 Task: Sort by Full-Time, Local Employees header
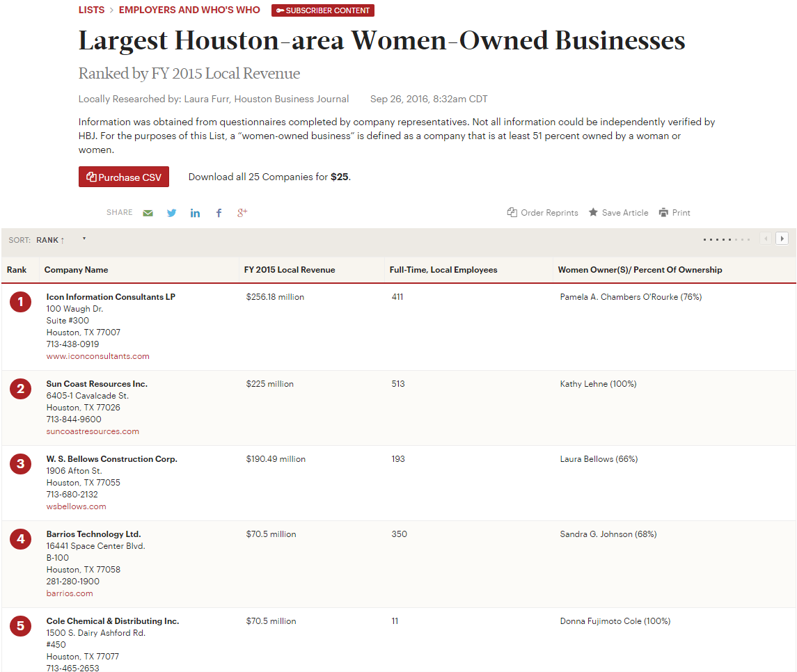tap(443, 270)
